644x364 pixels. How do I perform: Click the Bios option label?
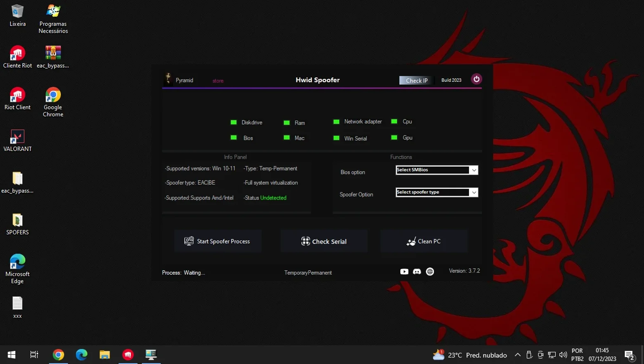click(x=353, y=172)
